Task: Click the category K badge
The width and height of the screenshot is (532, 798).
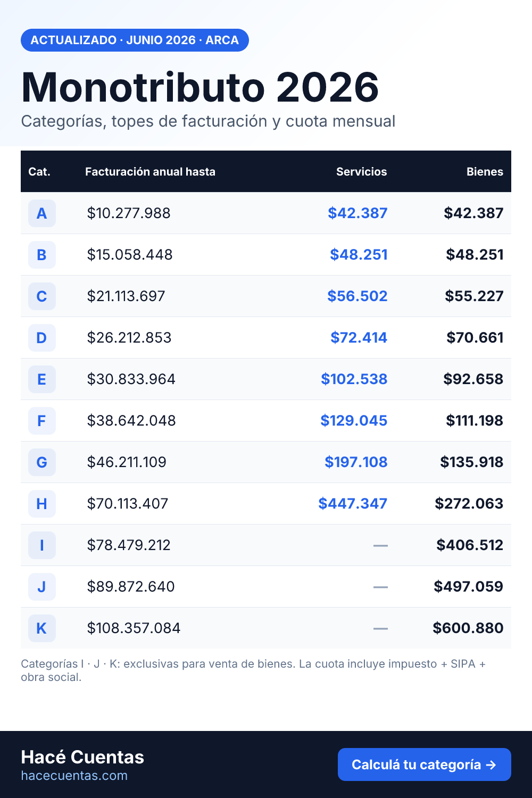Action: [x=41, y=628]
